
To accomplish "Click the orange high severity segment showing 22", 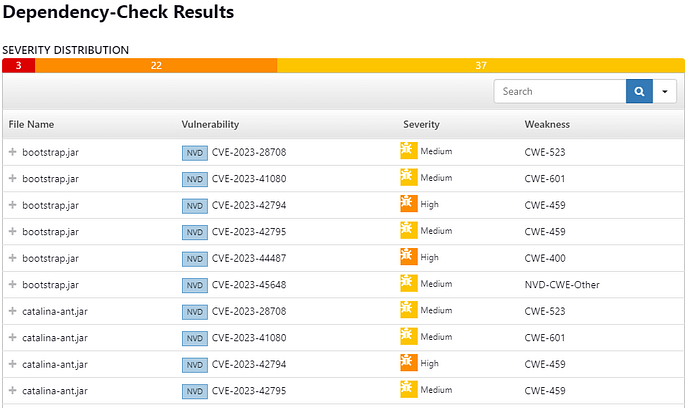I will pyautogui.click(x=156, y=66).
